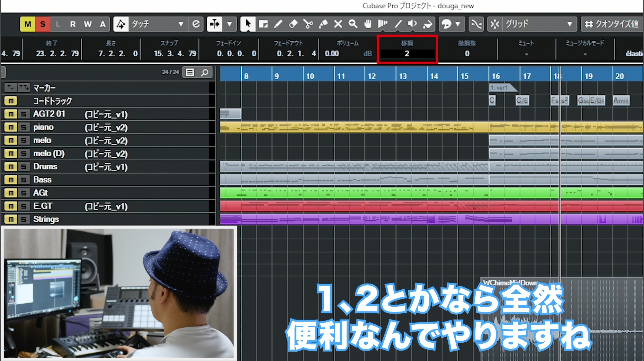Solo the melo (D) track
Screen dimensions: 644x361
click(x=24, y=154)
